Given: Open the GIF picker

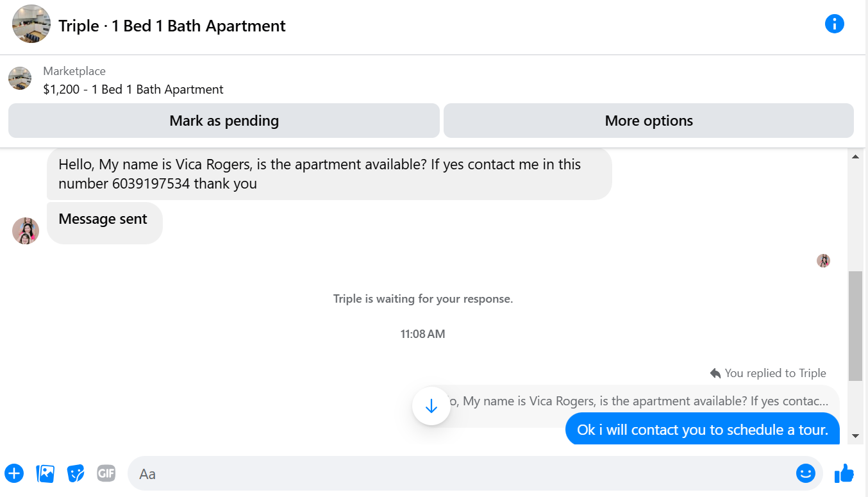Looking at the screenshot, I should pyautogui.click(x=106, y=474).
